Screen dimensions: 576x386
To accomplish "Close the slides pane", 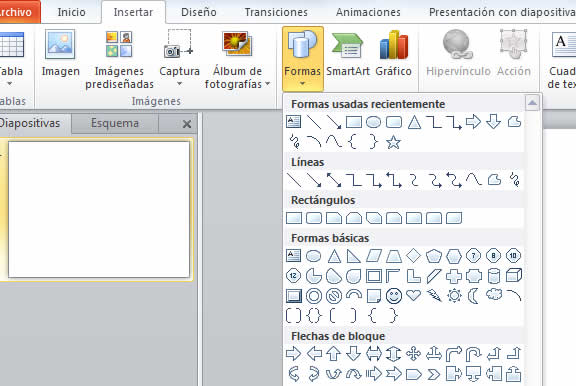I will pos(187,124).
